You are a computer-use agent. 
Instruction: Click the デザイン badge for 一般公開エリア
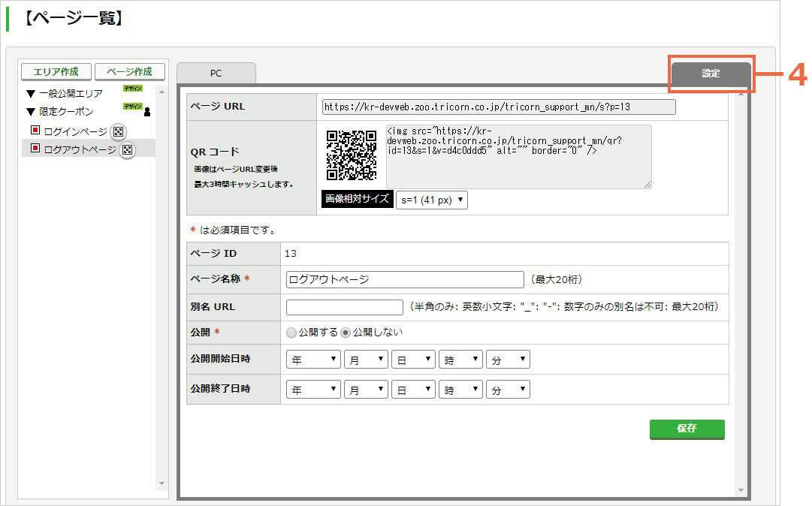pyautogui.click(x=132, y=89)
